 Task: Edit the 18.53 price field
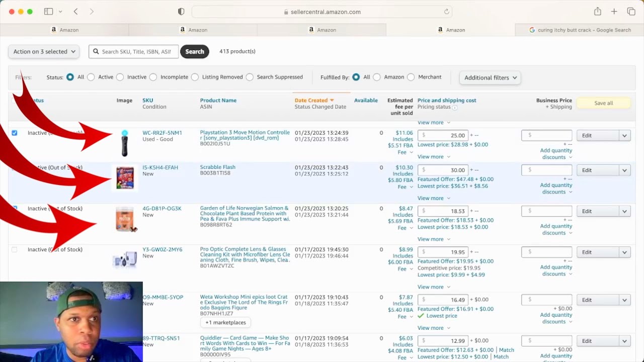[443, 211]
